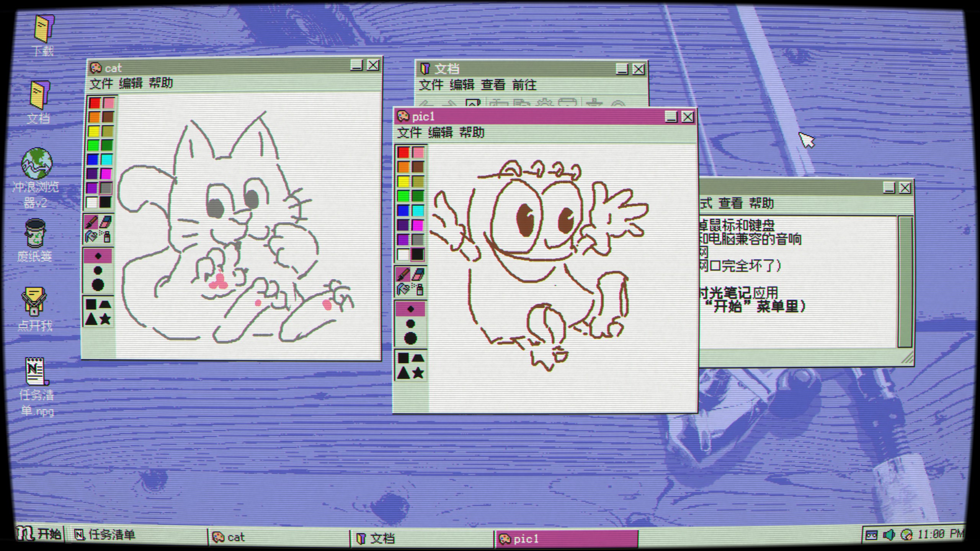
Task: Open the 编辑 menu in pic1 window
Action: tap(440, 132)
